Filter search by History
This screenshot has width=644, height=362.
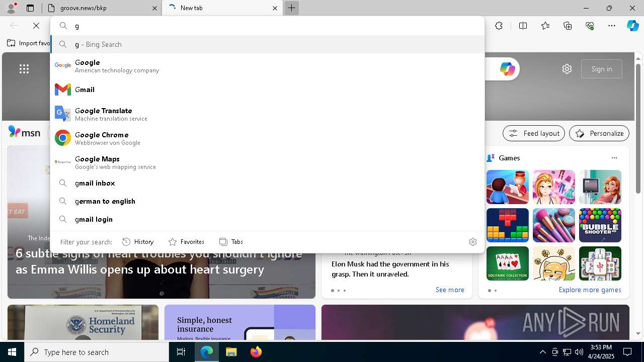pyautogui.click(x=138, y=242)
